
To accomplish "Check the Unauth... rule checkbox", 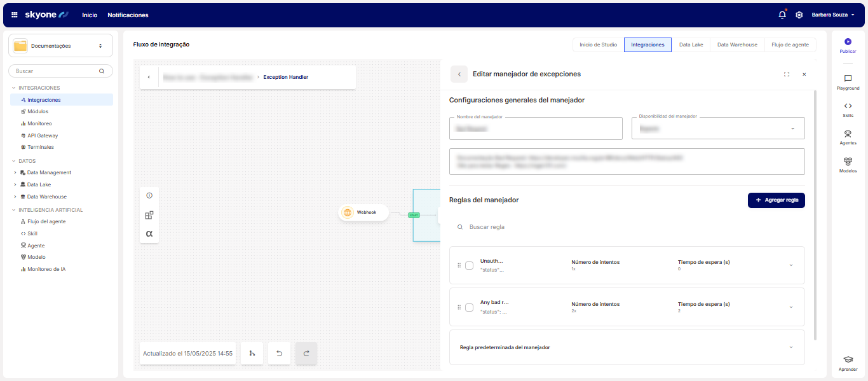I will point(469,265).
